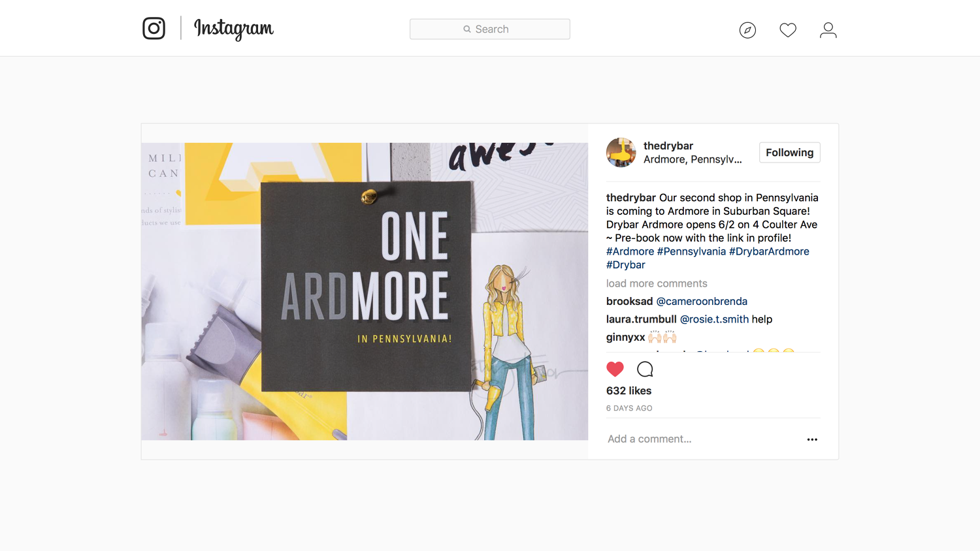Open the three-dot more options menu
Viewport: 980px width, 551px height.
[x=812, y=439]
